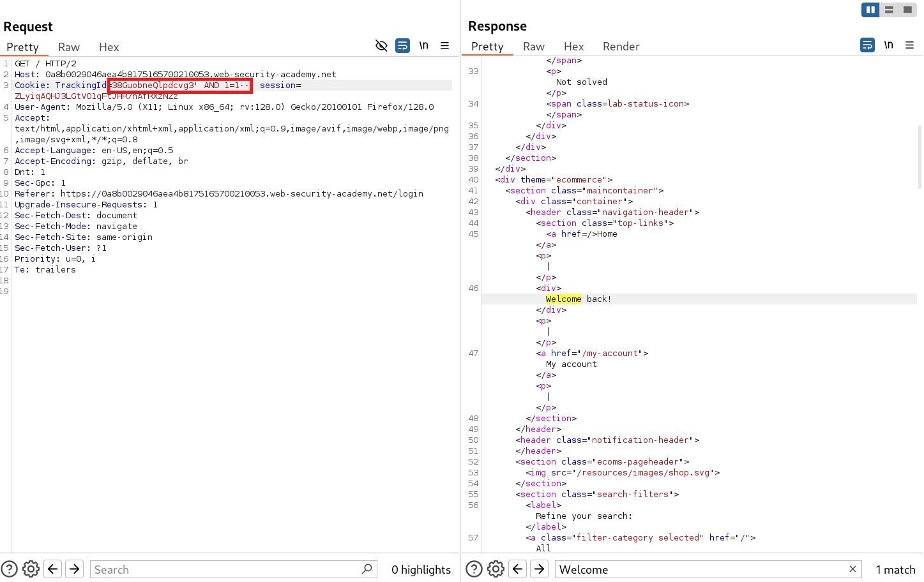Click "Refine your search:" text in Response
924x582 pixels.
[584, 516]
